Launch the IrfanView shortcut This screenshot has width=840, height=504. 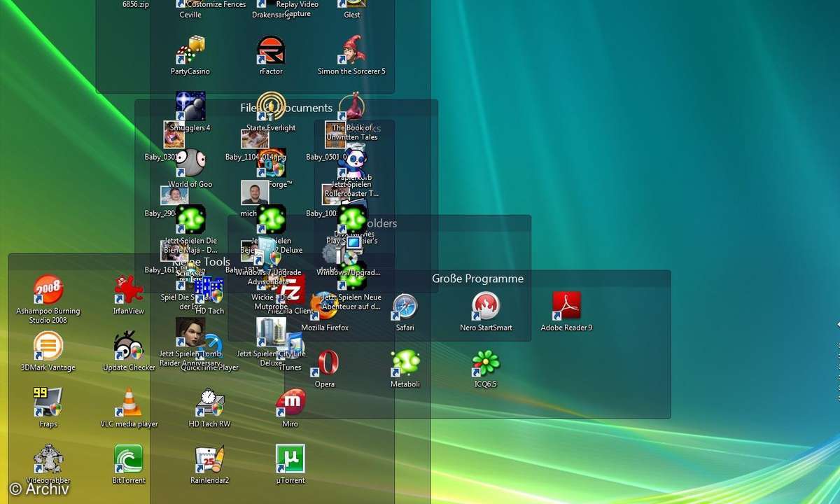pyautogui.click(x=129, y=290)
